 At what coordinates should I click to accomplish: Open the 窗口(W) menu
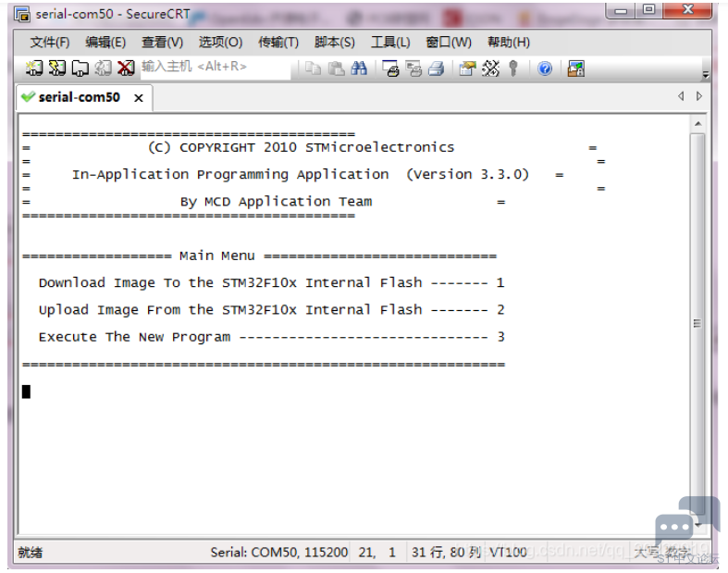pos(449,43)
